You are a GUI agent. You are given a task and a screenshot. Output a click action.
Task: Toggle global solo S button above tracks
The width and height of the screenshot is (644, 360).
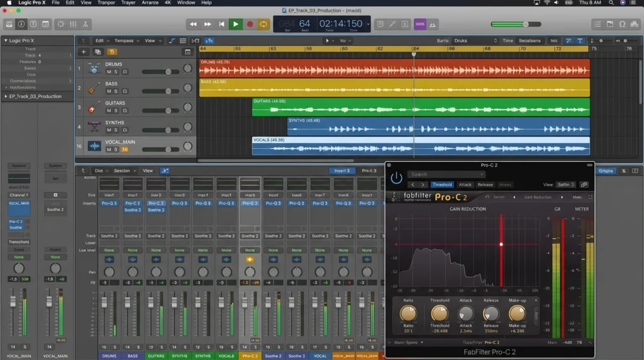coord(112,52)
